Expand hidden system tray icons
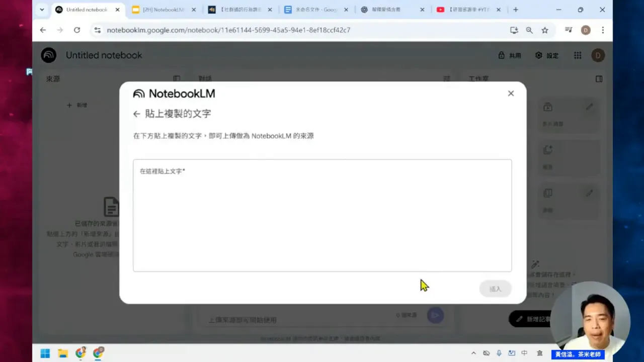This screenshot has width=644, height=362. (473, 353)
